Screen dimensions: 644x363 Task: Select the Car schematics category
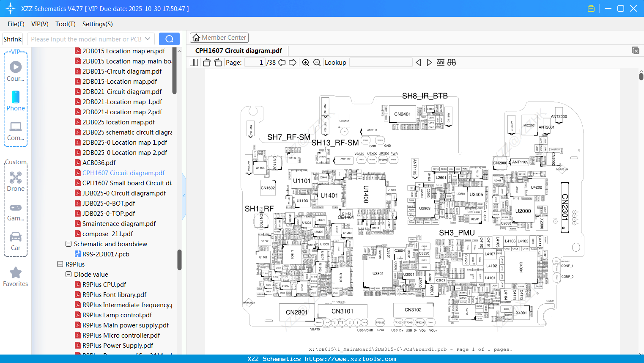pyautogui.click(x=15, y=237)
